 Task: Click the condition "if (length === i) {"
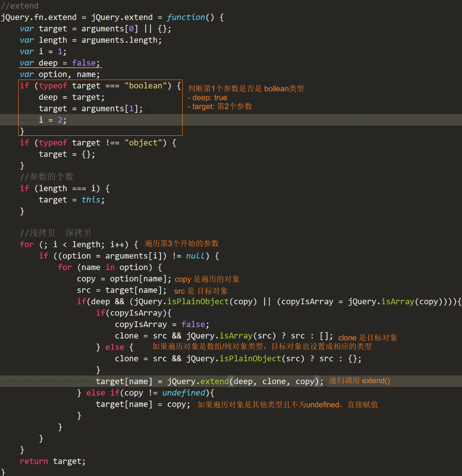pos(65,188)
